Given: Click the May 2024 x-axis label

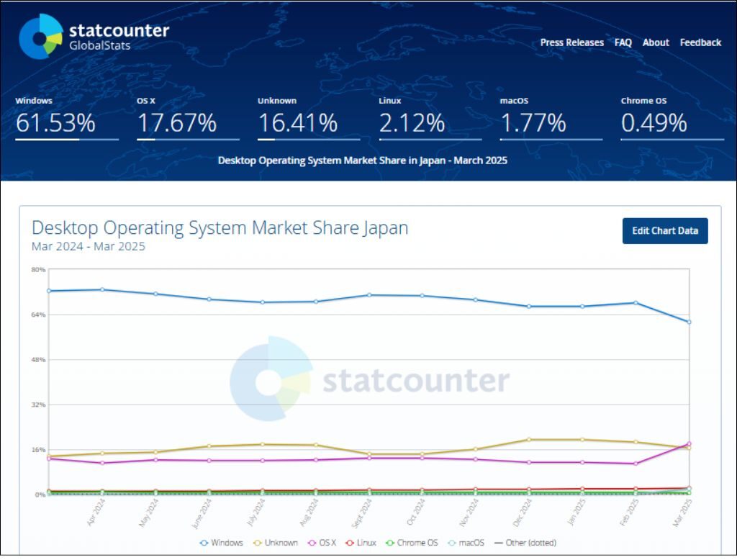Looking at the screenshot, I should (149, 512).
